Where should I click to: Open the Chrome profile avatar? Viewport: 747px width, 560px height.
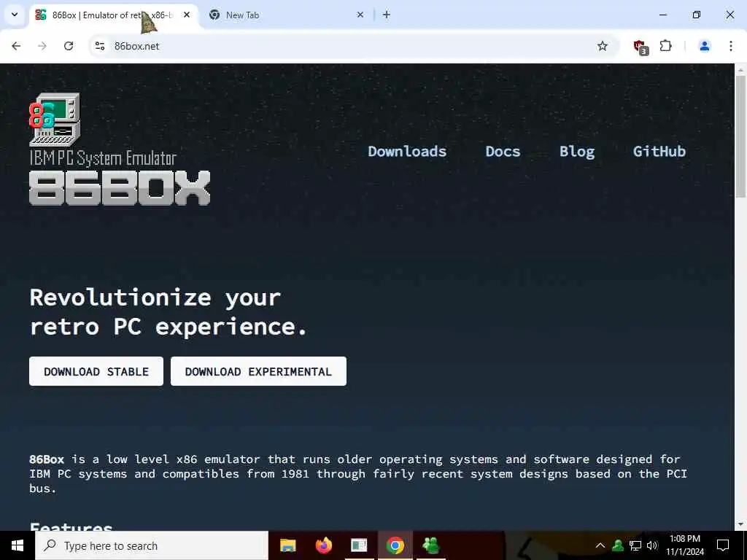point(704,46)
